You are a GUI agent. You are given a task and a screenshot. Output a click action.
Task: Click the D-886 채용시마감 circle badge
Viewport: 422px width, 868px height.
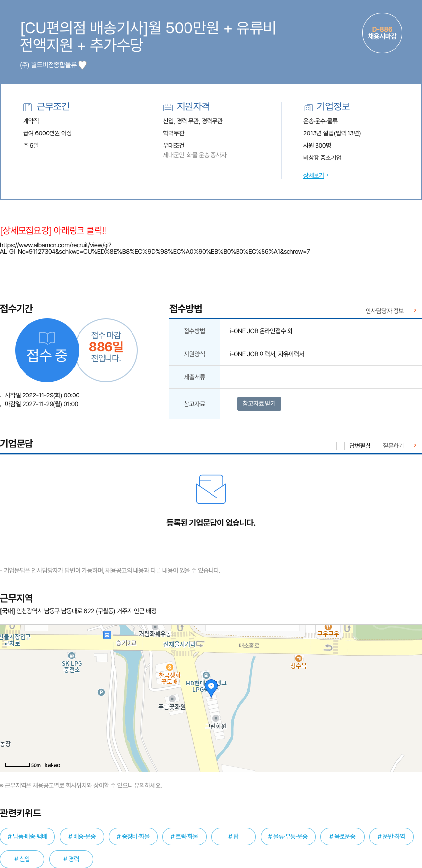tap(382, 33)
